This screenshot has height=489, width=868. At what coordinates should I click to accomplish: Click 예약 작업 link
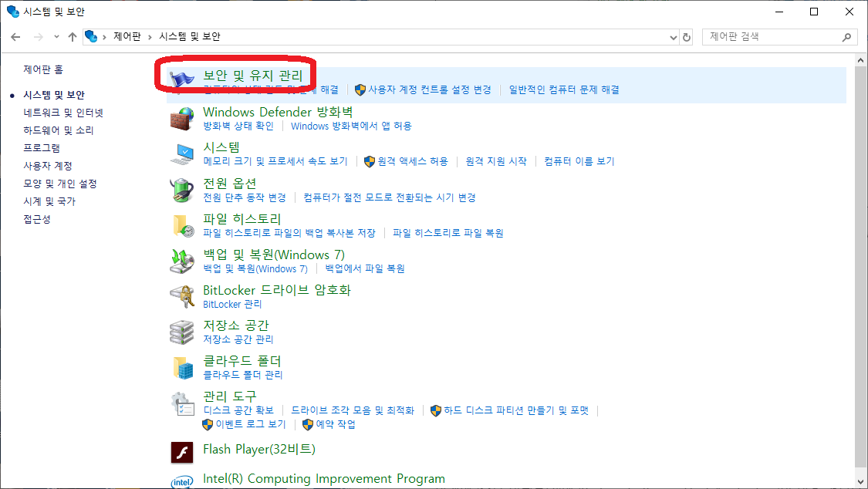(336, 424)
